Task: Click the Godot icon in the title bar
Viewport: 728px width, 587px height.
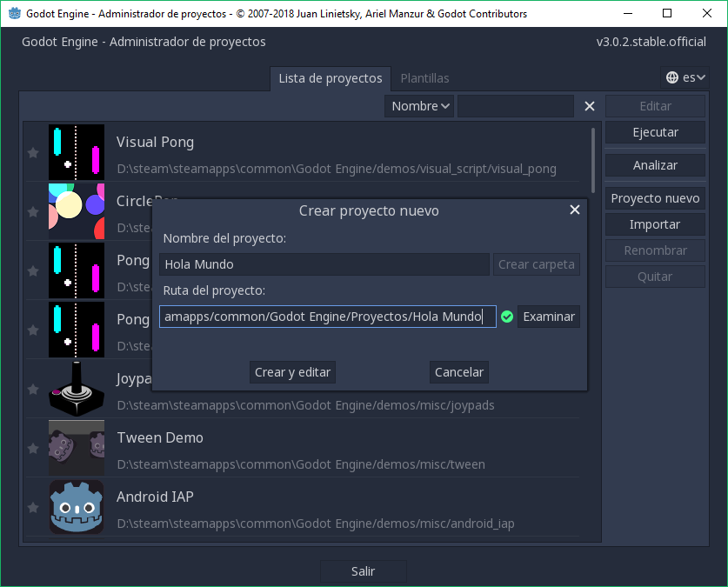Action: point(13,13)
